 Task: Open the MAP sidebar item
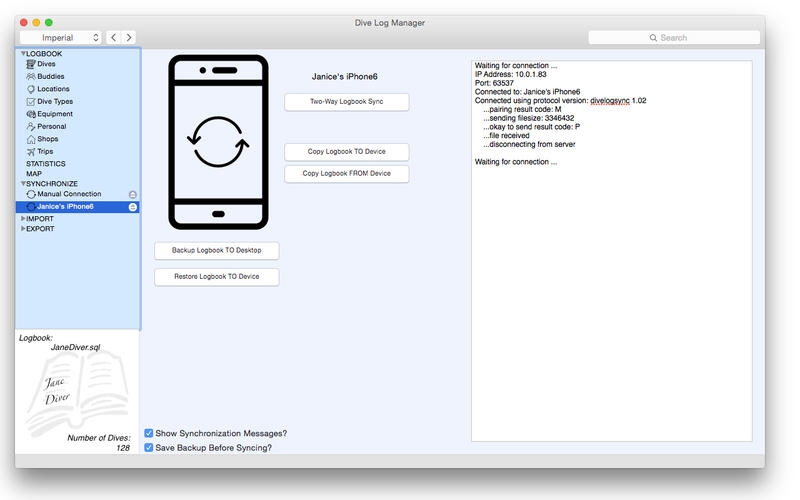point(34,174)
